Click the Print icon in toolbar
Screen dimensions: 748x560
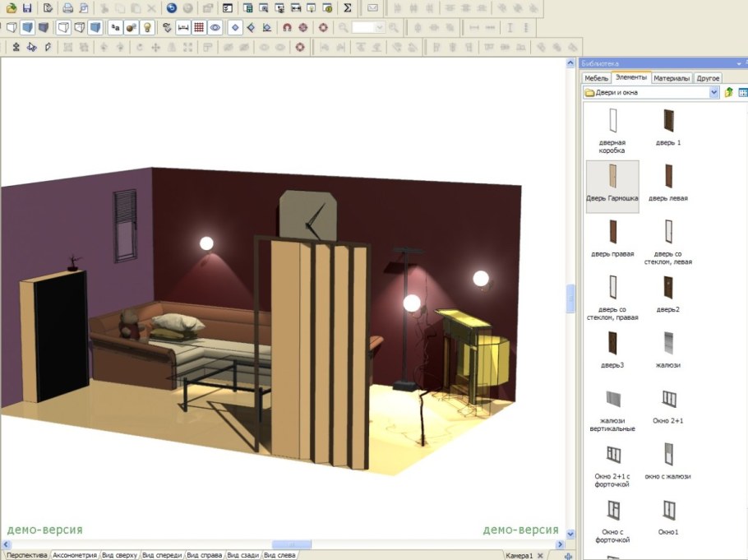pyautogui.click(x=68, y=7)
